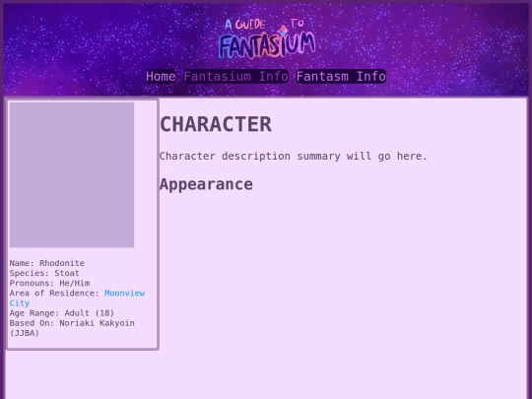This screenshot has height=399, width=532.
Task: Click the Species: Stoat entry
Action: [x=44, y=273]
